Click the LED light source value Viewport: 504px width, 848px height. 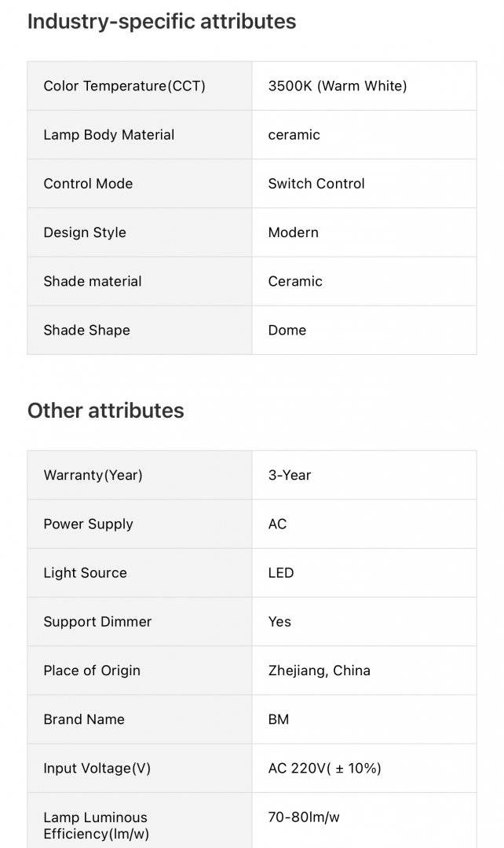pyautogui.click(x=281, y=572)
